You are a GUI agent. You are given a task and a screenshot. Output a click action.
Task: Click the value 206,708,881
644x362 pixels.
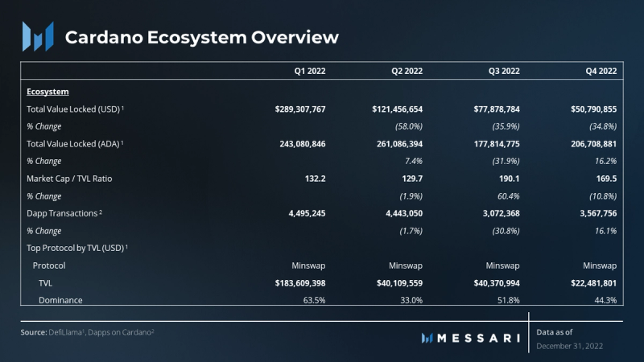tap(593, 144)
